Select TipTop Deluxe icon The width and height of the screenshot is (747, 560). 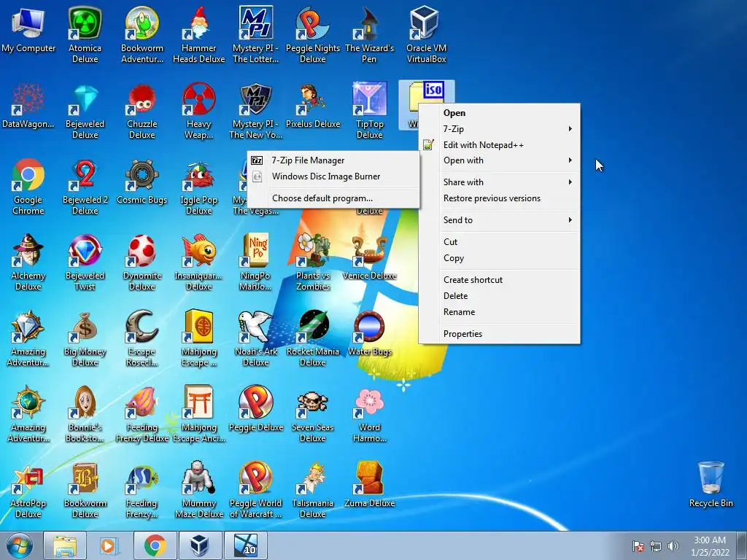369,111
